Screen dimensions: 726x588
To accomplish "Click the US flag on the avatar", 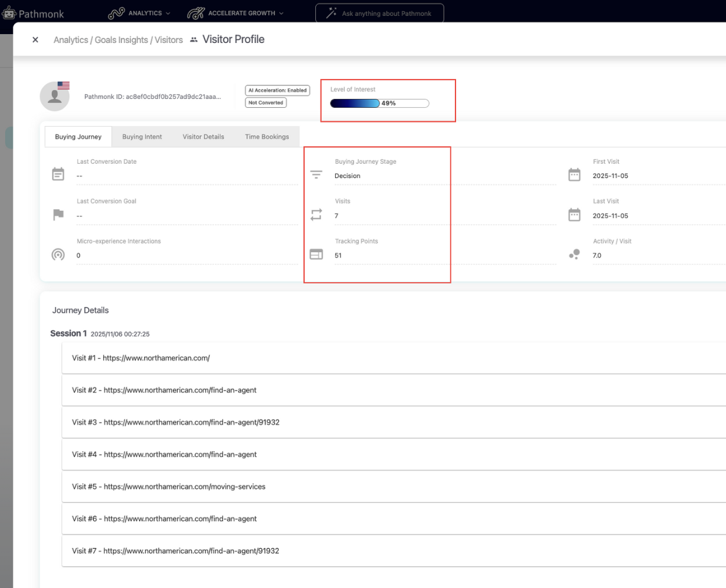I will tap(63, 85).
